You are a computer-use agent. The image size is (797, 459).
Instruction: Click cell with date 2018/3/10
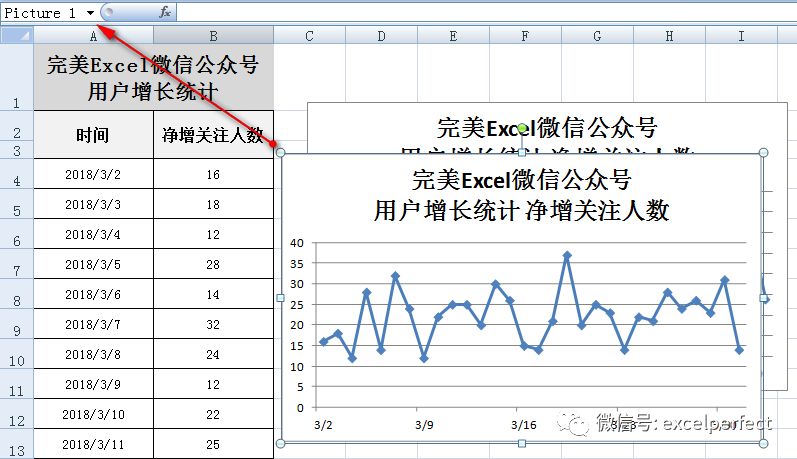(x=94, y=414)
